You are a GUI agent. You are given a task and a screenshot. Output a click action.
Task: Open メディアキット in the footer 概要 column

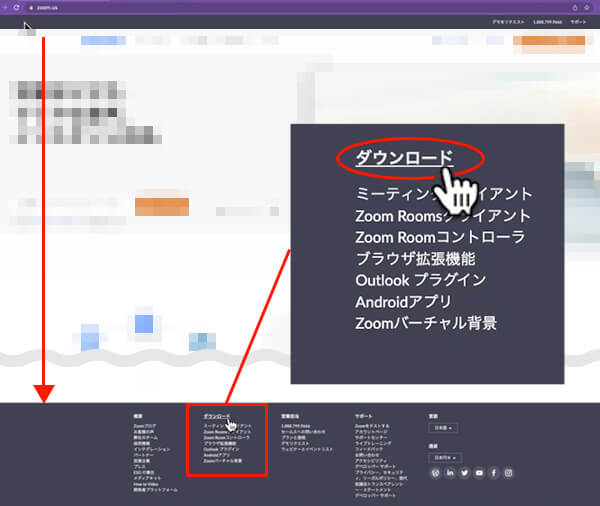coord(147,478)
